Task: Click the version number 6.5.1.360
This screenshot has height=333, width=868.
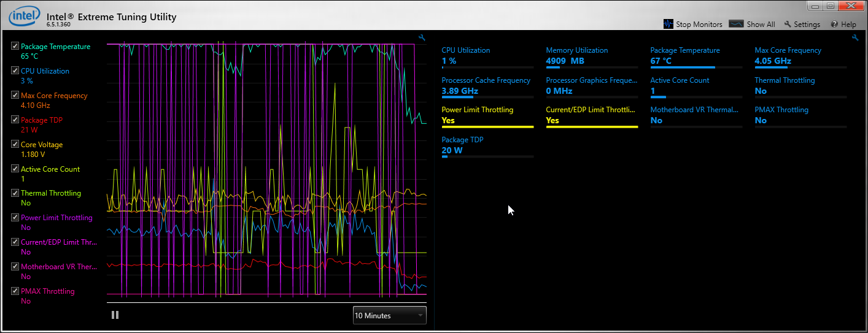Action: point(59,25)
